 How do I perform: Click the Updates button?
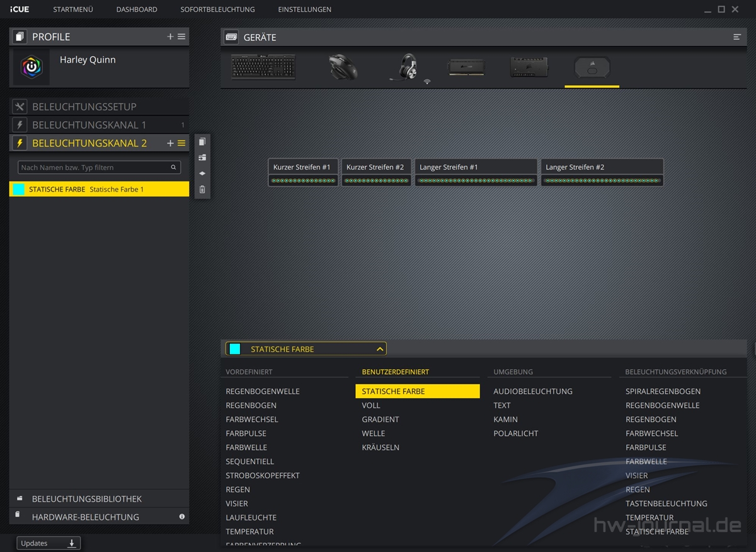tap(49, 543)
